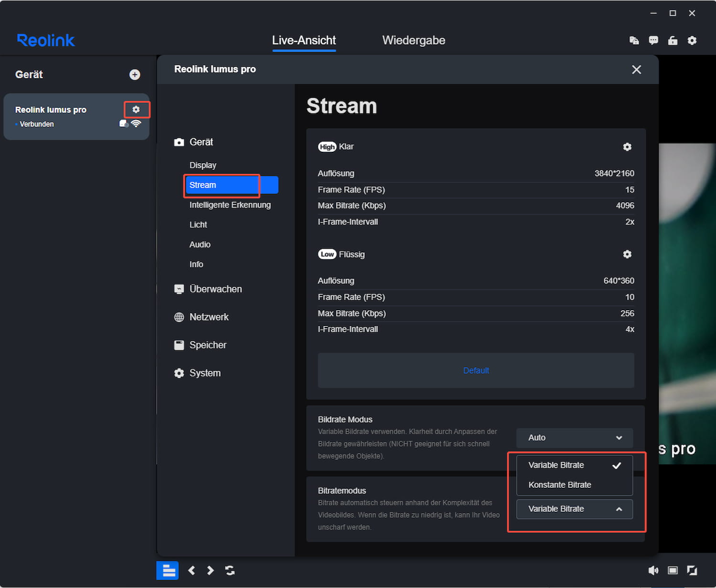716x588 pixels.
Task: Click the High stream badge next to Klar
Action: 327,147
